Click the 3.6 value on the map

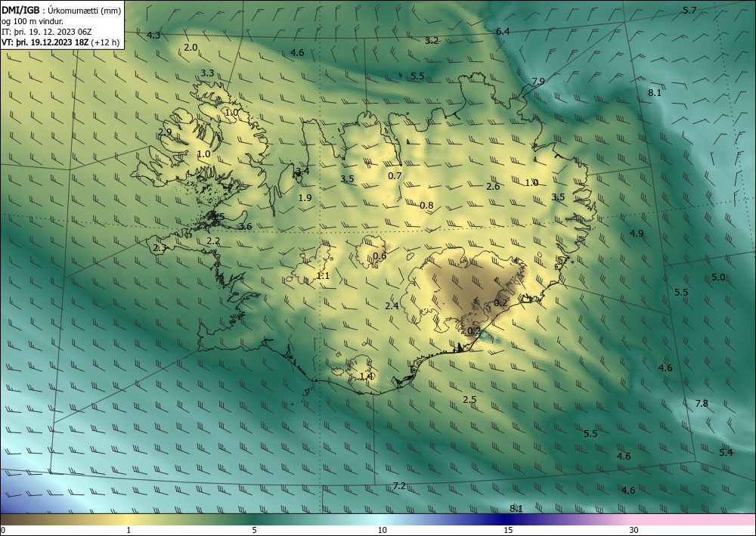coord(246,227)
